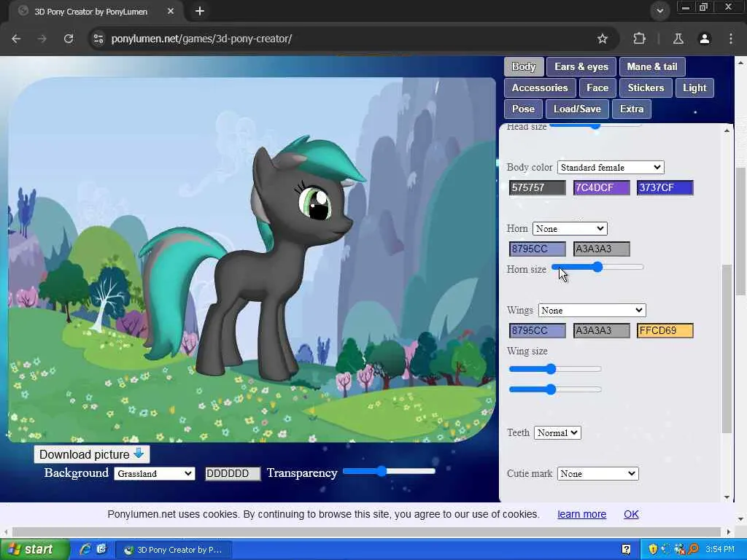Click the help question-mark tray icon
This screenshot has width=747, height=560.
(627, 550)
